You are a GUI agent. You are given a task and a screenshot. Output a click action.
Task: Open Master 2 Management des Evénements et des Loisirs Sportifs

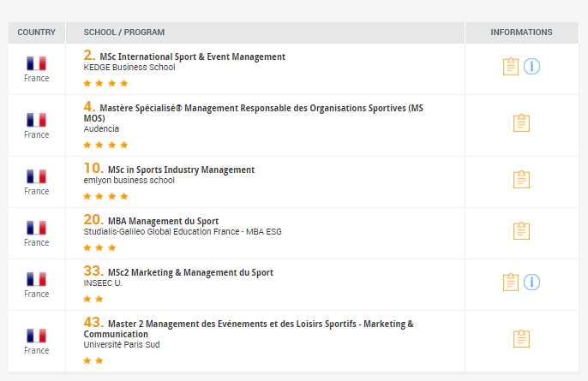[x=249, y=329]
